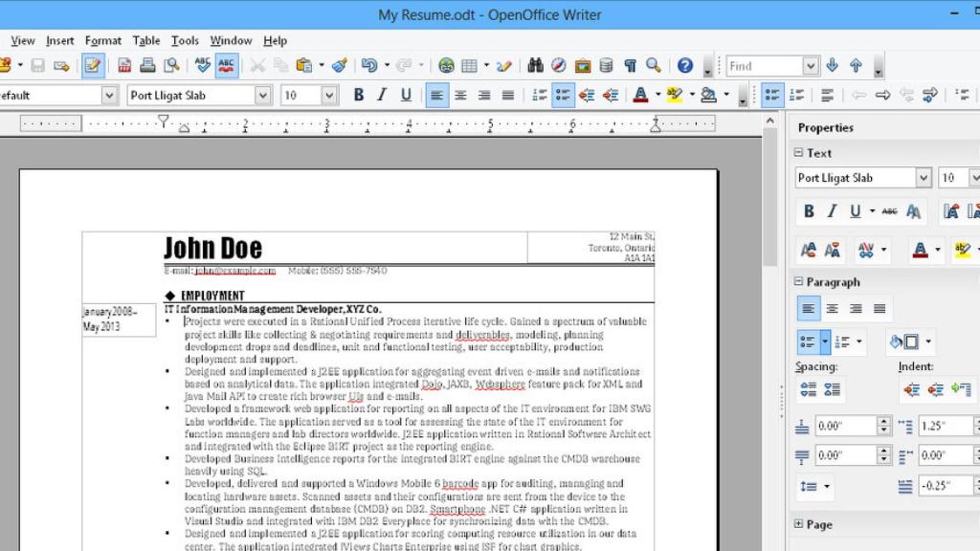Run the Spelling and Grammar check
This screenshot has width=980, height=551.
click(x=201, y=65)
